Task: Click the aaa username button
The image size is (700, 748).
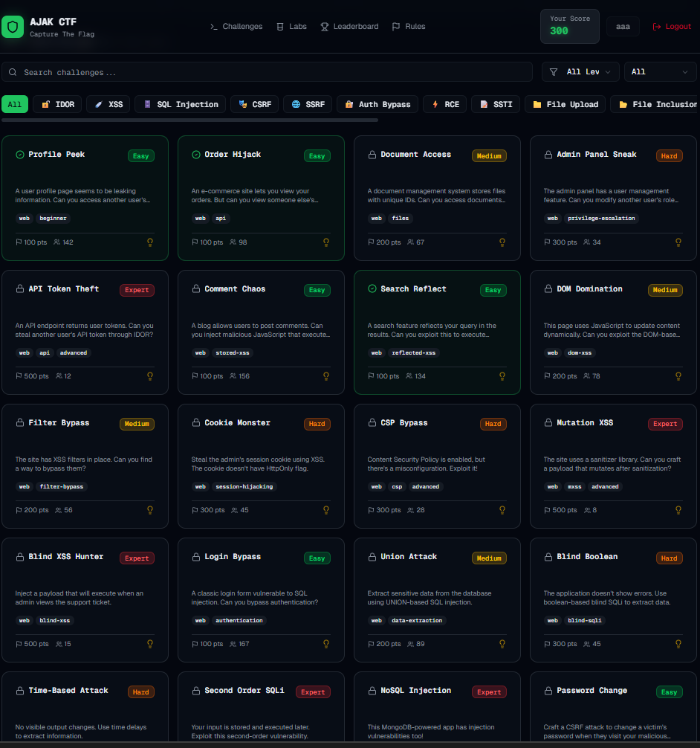Action: (x=623, y=27)
